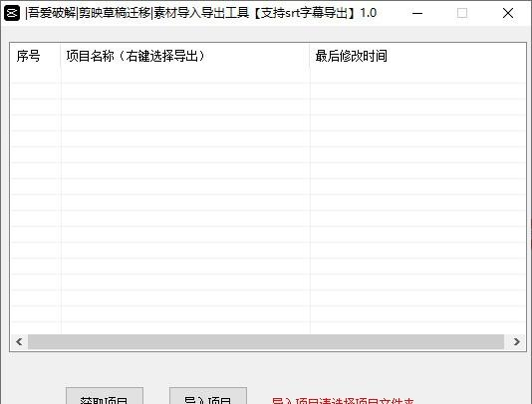
Task: Click the 序号 column header
Action: tap(35, 56)
